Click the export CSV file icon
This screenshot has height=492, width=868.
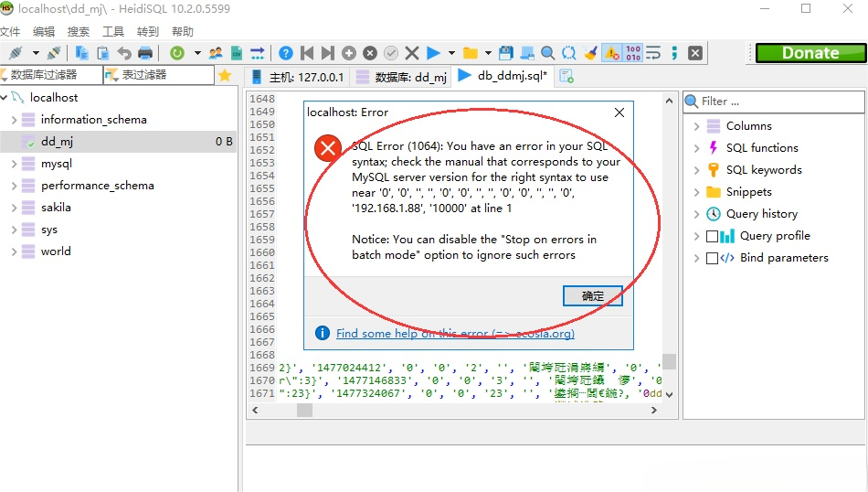point(237,53)
